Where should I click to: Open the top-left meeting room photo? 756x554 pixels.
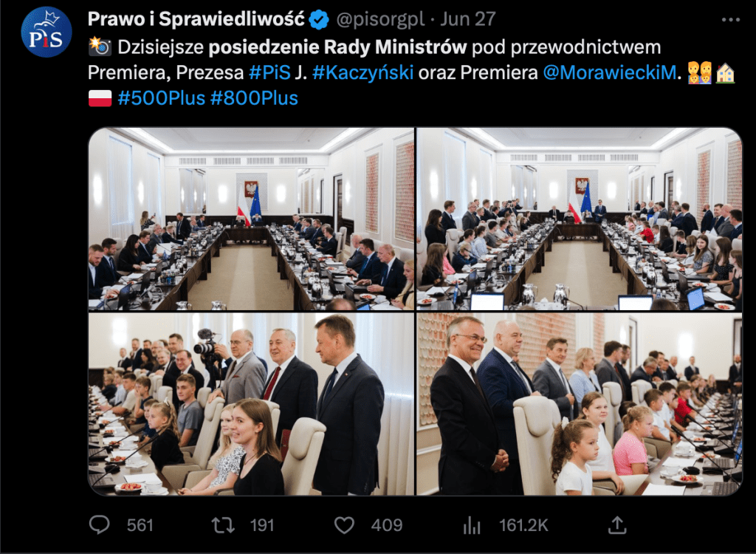pyautogui.click(x=251, y=219)
